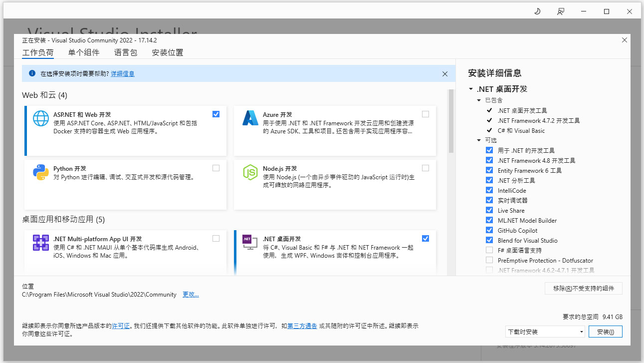Uncheck 用于 .NET 的开发工具 option

[489, 150]
